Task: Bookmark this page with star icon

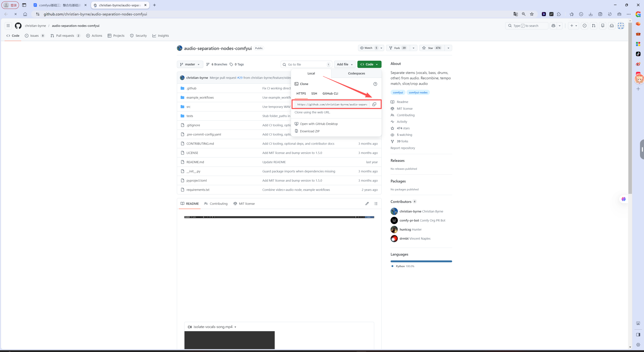Action: click(532, 14)
